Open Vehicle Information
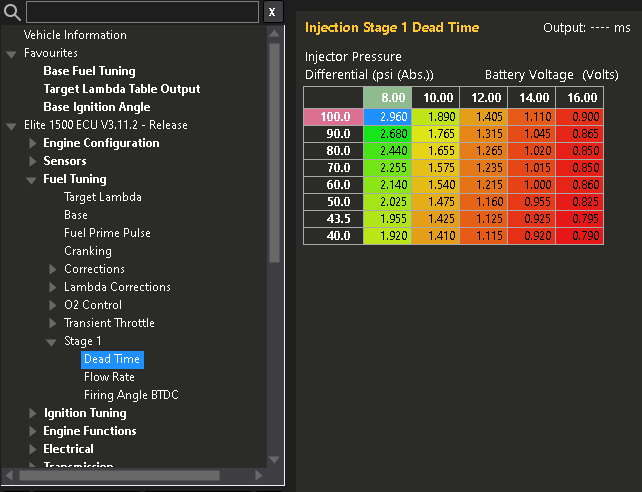 [x=75, y=35]
